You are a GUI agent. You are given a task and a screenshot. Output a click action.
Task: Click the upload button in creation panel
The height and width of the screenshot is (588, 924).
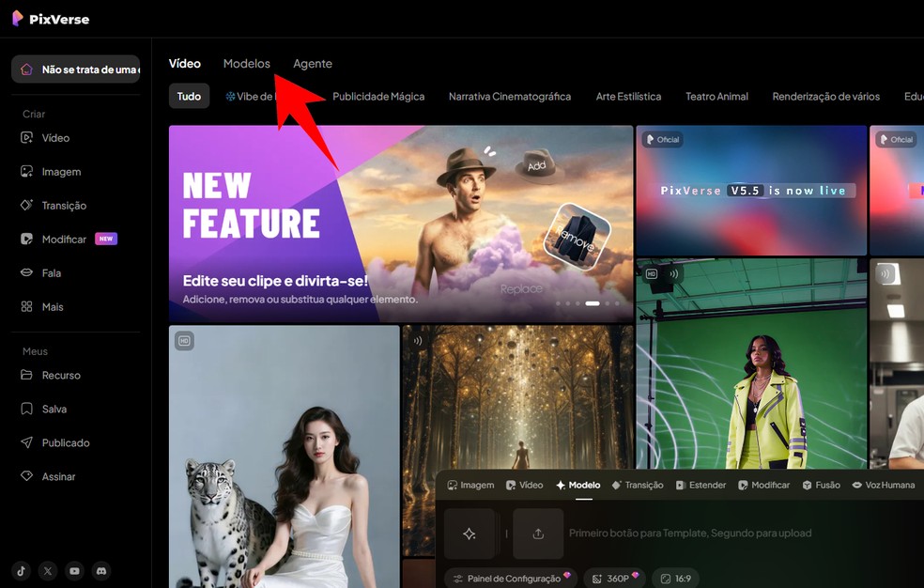click(538, 534)
